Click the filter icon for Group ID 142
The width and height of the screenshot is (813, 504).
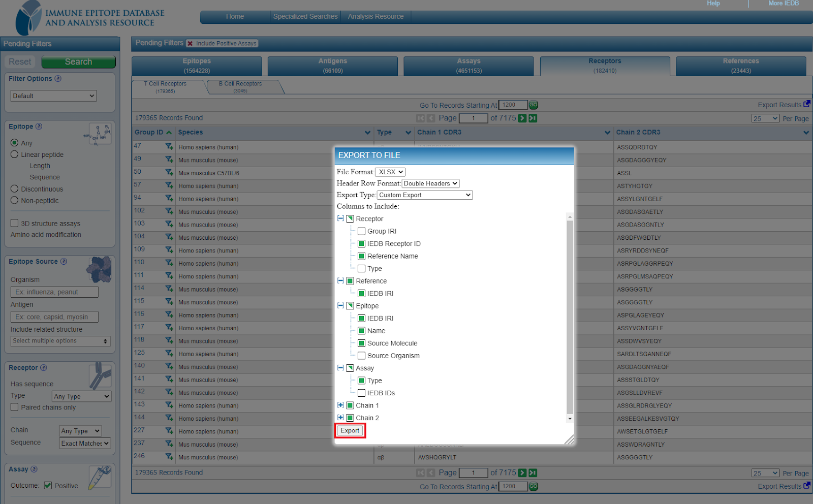click(169, 392)
